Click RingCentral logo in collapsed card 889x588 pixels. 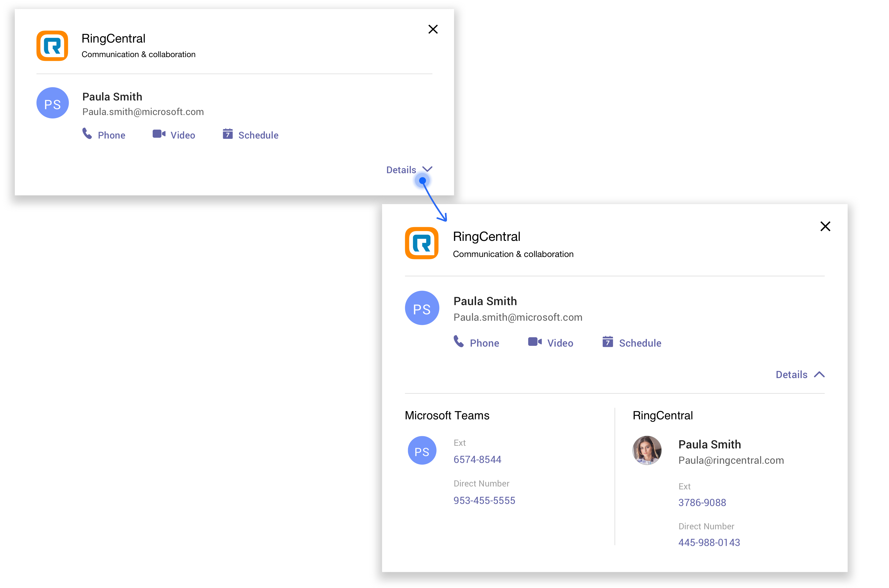52,46
